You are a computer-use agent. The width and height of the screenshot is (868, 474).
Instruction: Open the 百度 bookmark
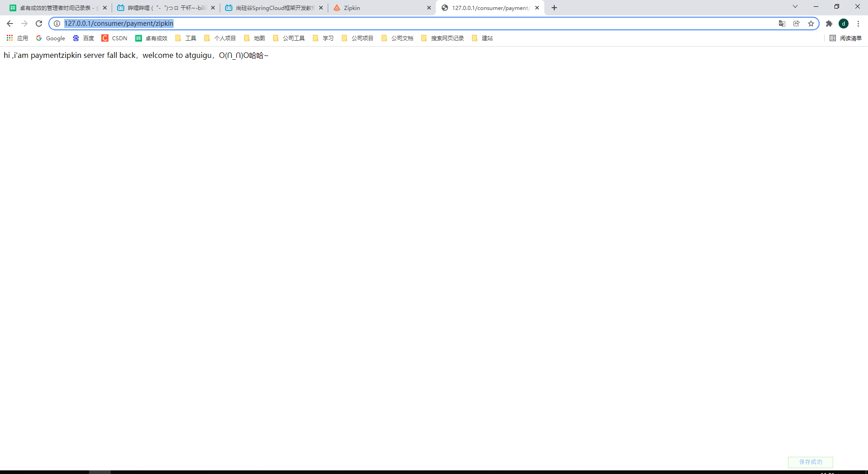pyautogui.click(x=84, y=38)
